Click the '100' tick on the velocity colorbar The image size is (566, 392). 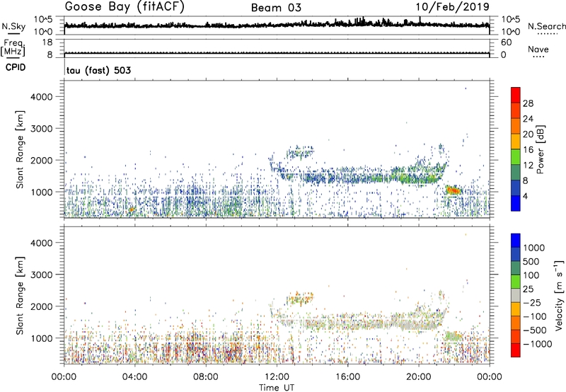click(531, 275)
